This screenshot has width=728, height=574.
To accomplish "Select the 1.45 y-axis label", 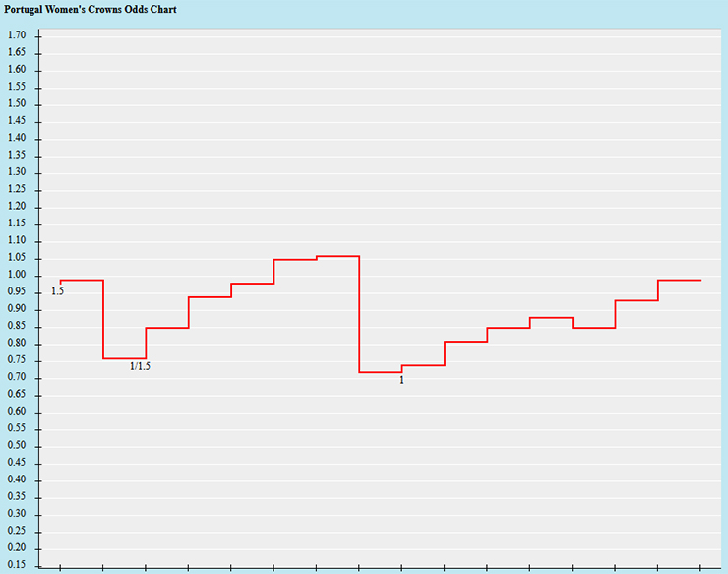I will [x=17, y=121].
